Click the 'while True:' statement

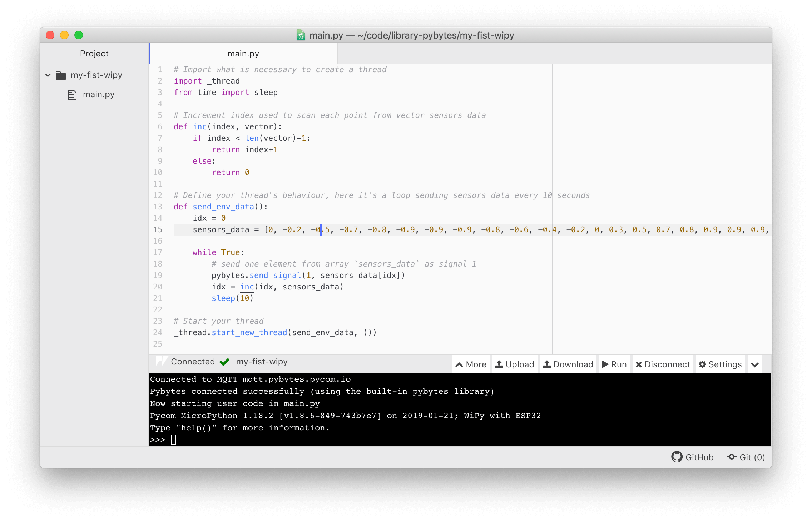[218, 252]
